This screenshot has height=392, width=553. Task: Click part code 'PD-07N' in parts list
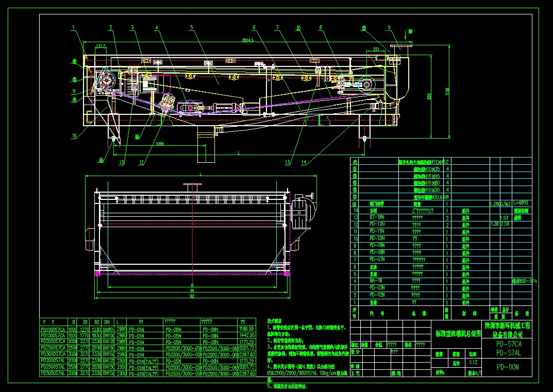point(377,260)
